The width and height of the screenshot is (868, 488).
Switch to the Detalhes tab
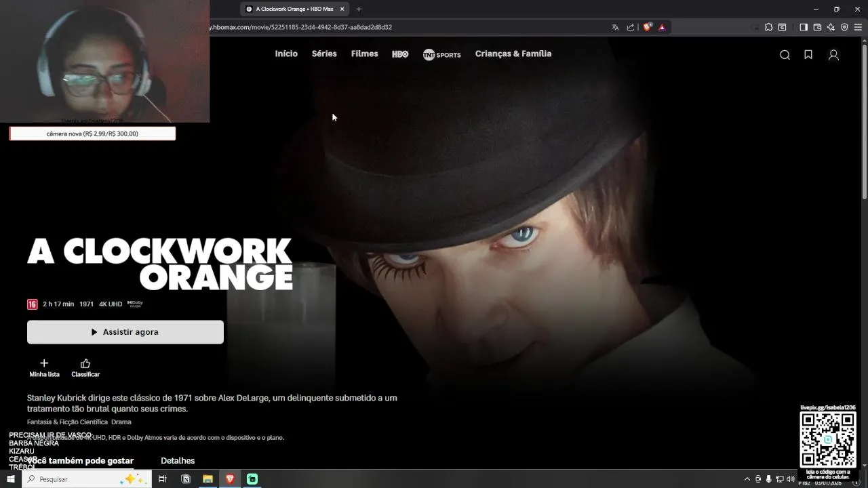point(178,461)
